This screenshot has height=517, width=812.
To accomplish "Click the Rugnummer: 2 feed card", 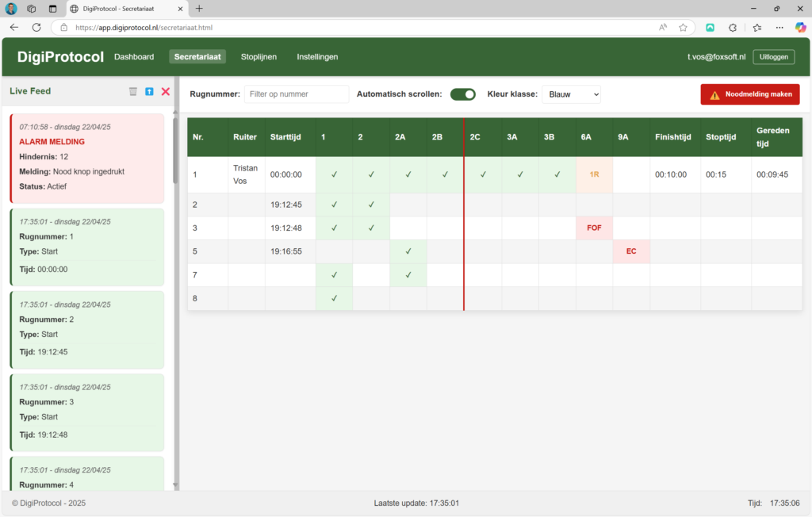I will (87, 330).
